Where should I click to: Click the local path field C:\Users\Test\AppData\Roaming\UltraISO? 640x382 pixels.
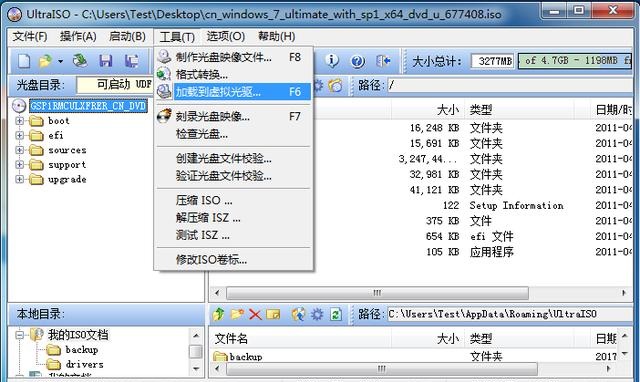[510, 314]
